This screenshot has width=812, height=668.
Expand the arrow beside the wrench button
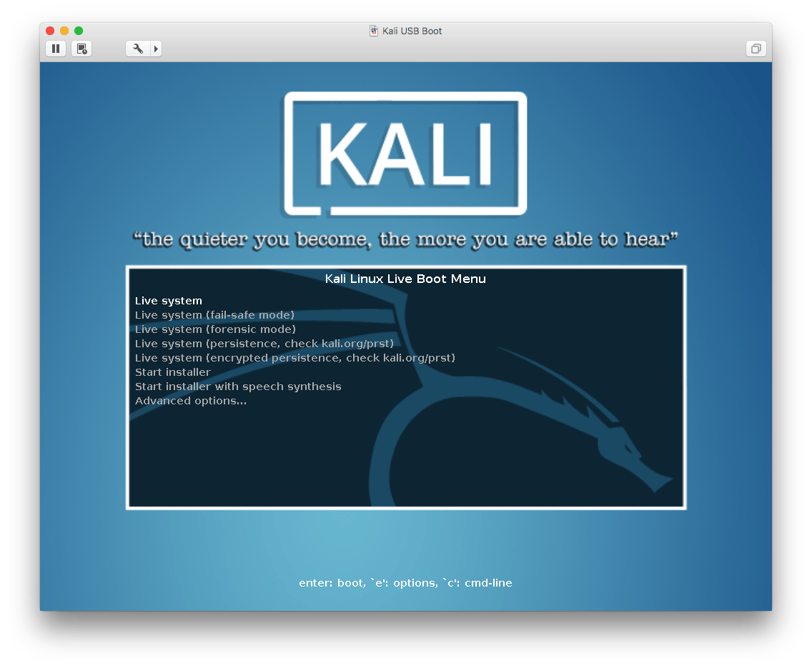[x=156, y=49]
